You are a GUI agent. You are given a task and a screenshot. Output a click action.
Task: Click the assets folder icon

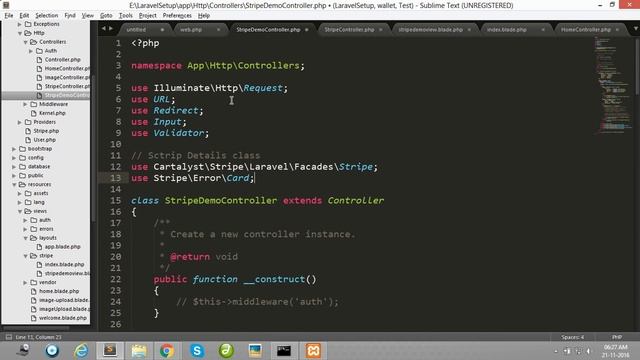28,193
